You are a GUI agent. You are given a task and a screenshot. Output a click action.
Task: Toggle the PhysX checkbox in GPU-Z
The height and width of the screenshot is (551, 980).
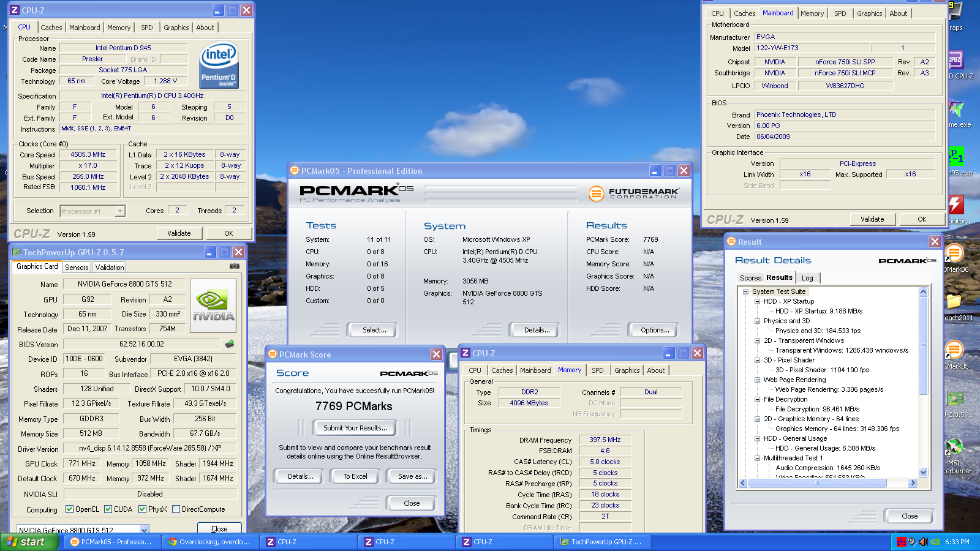(x=142, y=509)
